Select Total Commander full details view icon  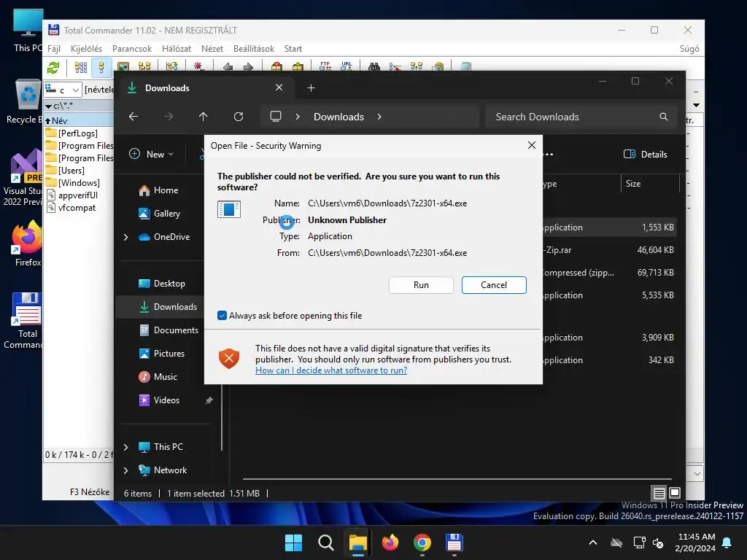(101, 67)
